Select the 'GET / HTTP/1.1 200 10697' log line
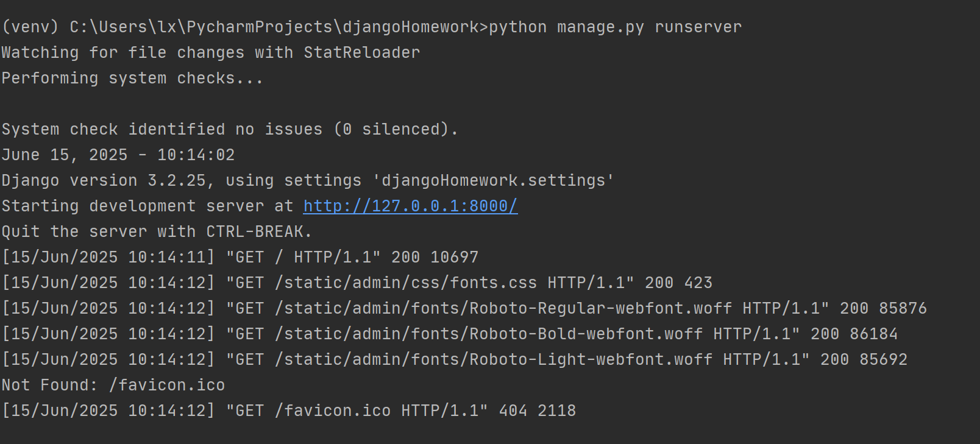980x444 pixels. (x=240, y=257)
